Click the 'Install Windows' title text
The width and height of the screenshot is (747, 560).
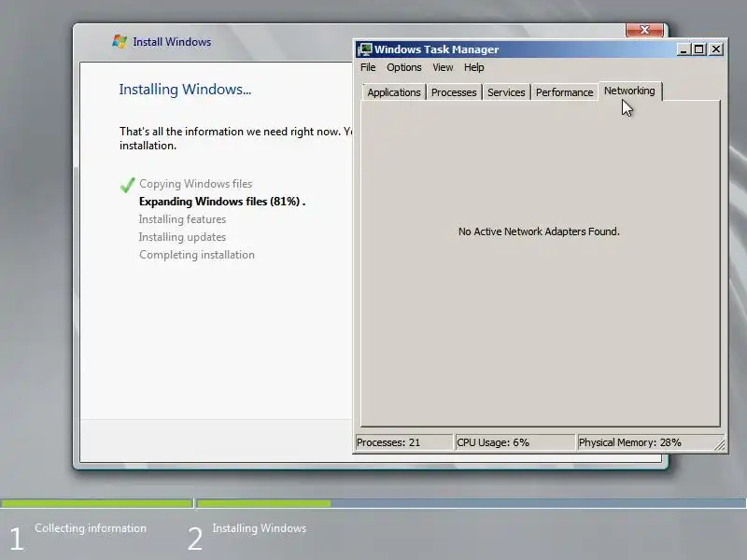point(172,42)
